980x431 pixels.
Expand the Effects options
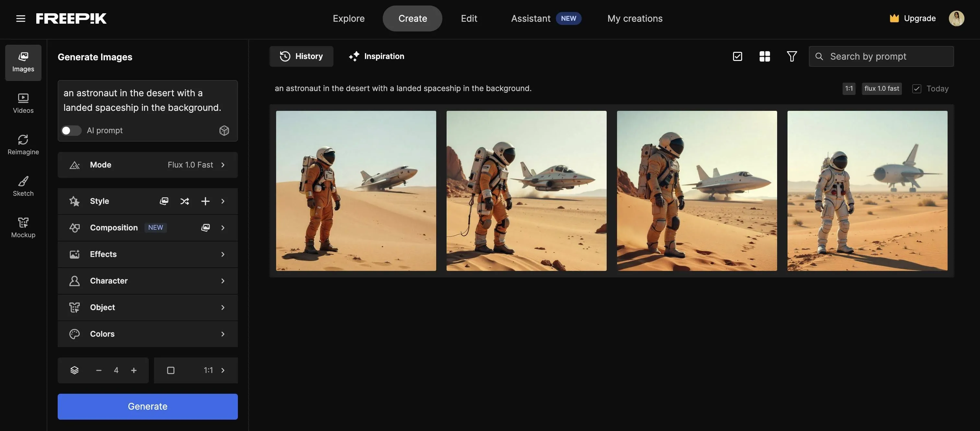tap(147, 254)
